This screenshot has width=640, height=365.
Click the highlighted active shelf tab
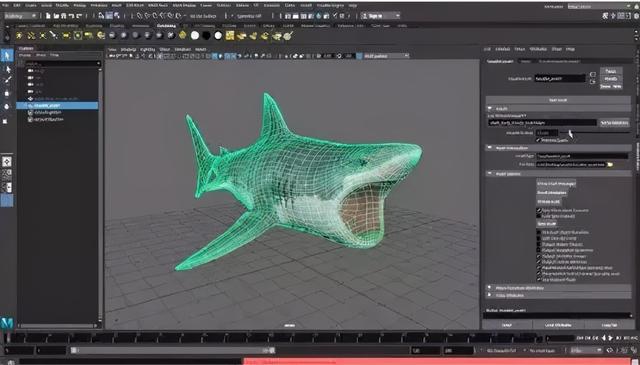[166, 26]
